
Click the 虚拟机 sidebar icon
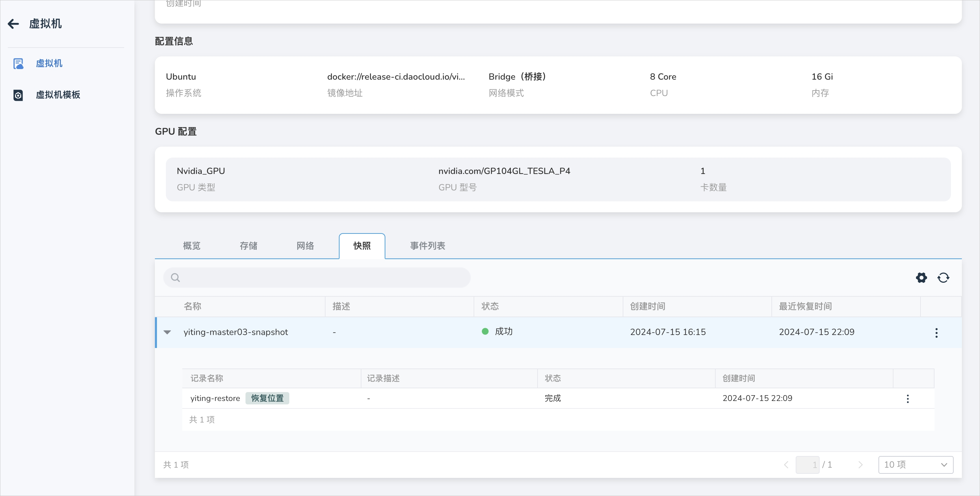18,64
